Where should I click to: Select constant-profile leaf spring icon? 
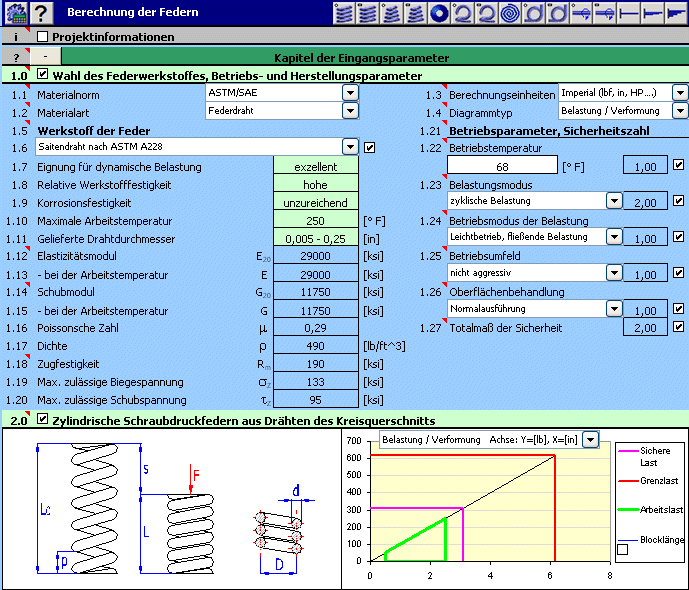(x=629, y=12)
